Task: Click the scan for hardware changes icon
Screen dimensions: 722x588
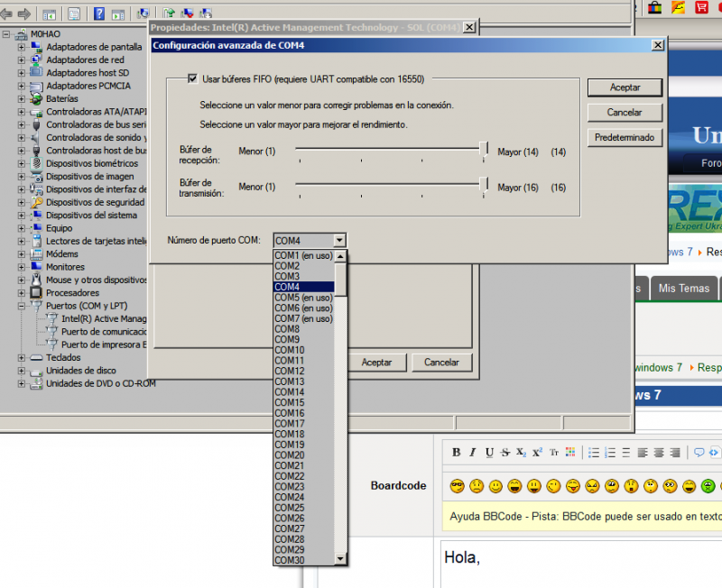Action: click(x=143, y=14)
